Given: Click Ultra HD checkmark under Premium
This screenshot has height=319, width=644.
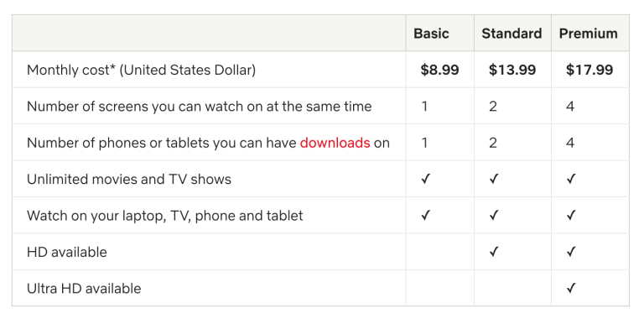Looking at the screenshot, I should click(x=570, y=288).
